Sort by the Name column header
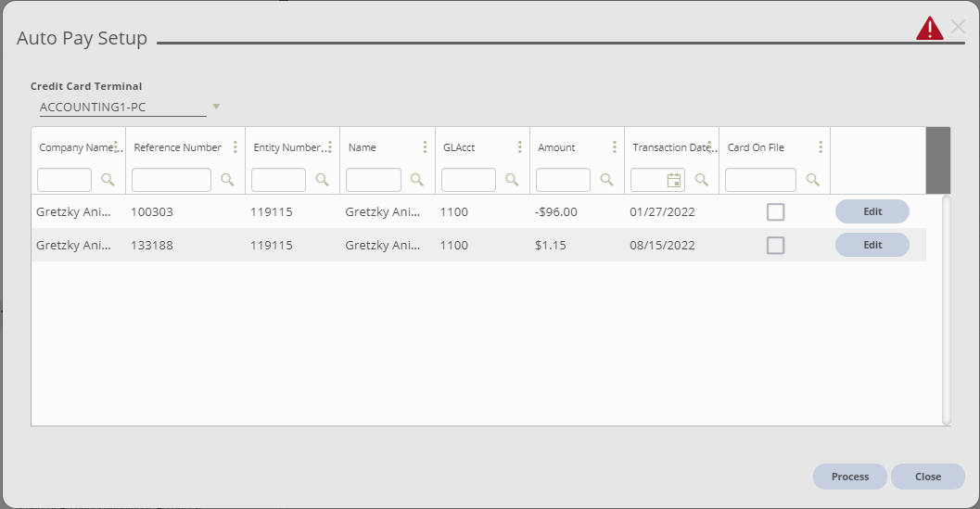Screen dimensions: 980x509 pos(362,147)
